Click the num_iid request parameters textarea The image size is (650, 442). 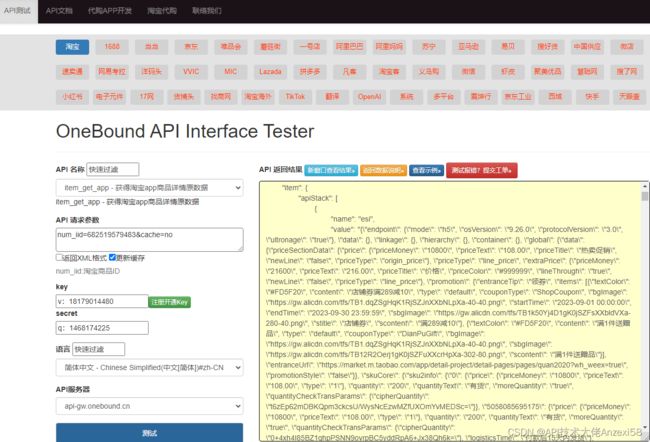click(149, 240)
